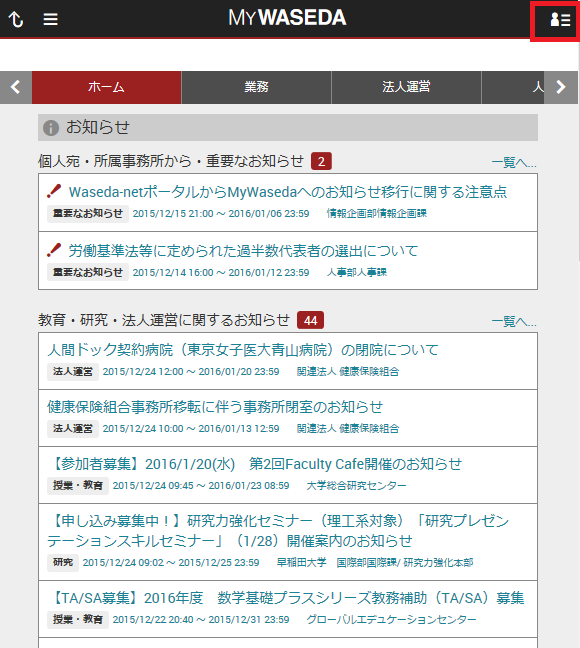Click sender 大学総合研究センター
This screenshot has height=648, width=580.
356,486
